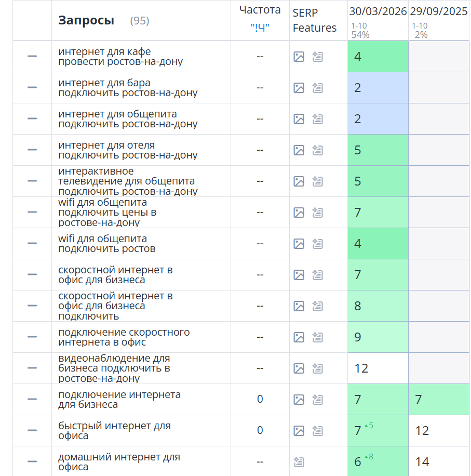Click snippet icon in 'wifi для общепита подключить ростов' row
The height and width of the screenshot is (476, 471).
pos(317,244)
